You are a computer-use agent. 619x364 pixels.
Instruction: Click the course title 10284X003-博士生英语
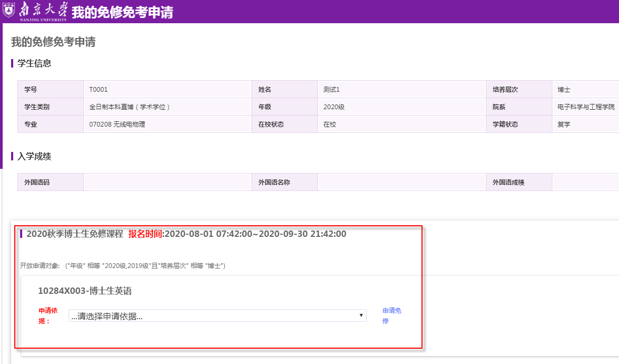coord(85,291)
